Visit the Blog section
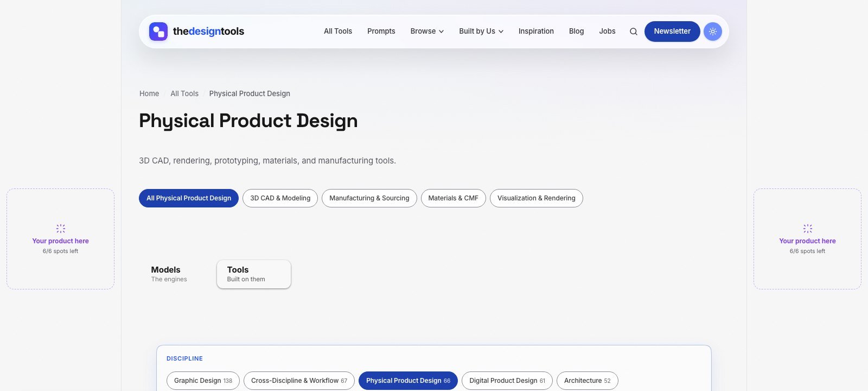 click(x=576, y=31)
